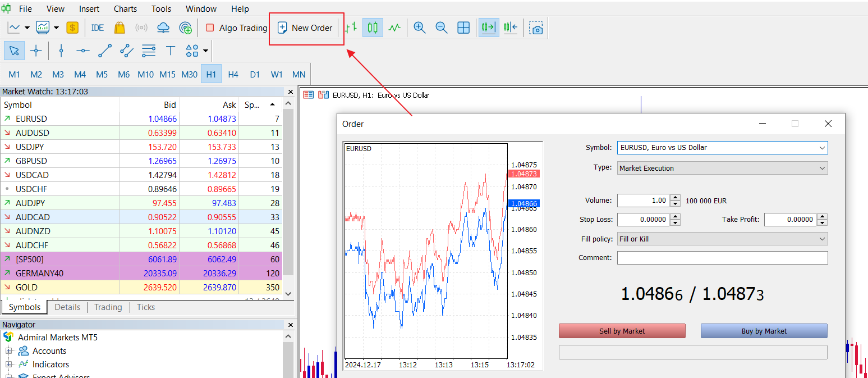Toggle chart auto scroll button
Screen dimensions: 868x378
pos(488,28)
